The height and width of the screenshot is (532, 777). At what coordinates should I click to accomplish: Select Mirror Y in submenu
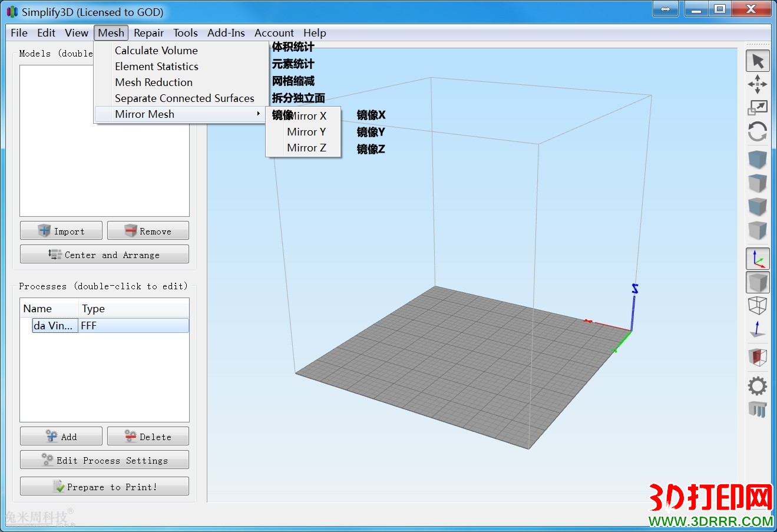tap(303, 132)
